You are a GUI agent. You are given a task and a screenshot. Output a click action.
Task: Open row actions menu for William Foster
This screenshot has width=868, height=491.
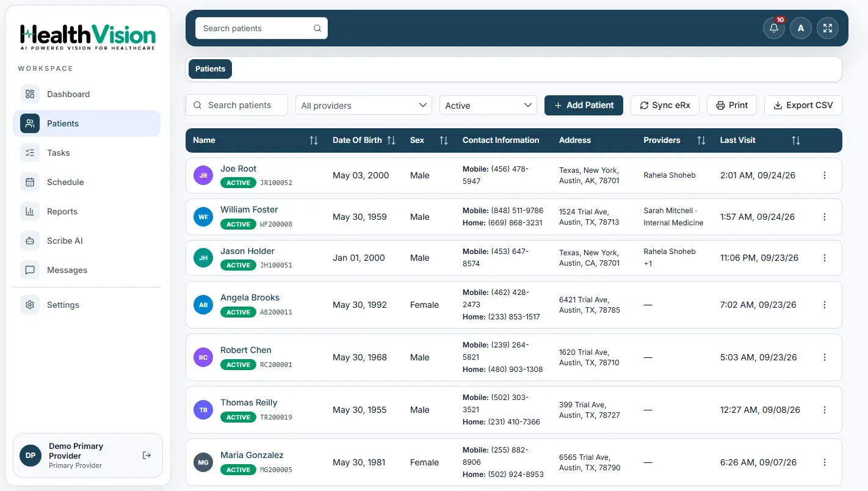(x=825, y=217)
